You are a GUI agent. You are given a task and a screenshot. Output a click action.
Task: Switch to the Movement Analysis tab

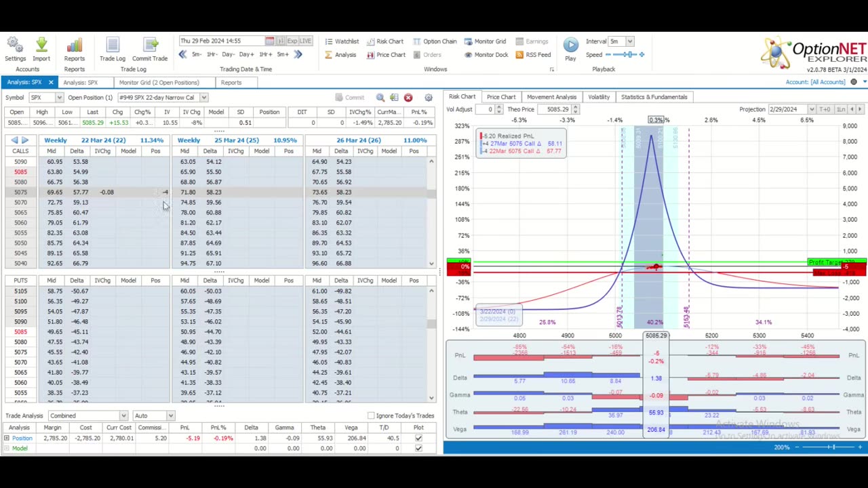point(551,97)
